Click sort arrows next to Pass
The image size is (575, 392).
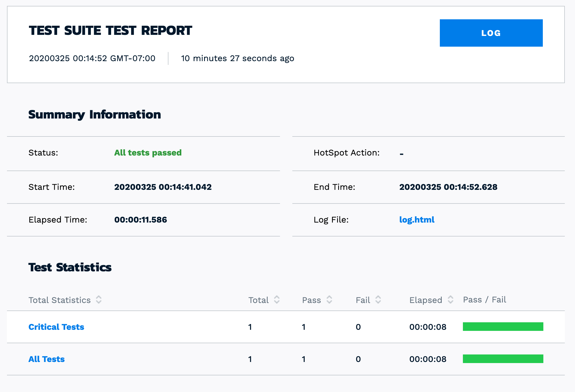pyautogui.click(x=329, y=299)
